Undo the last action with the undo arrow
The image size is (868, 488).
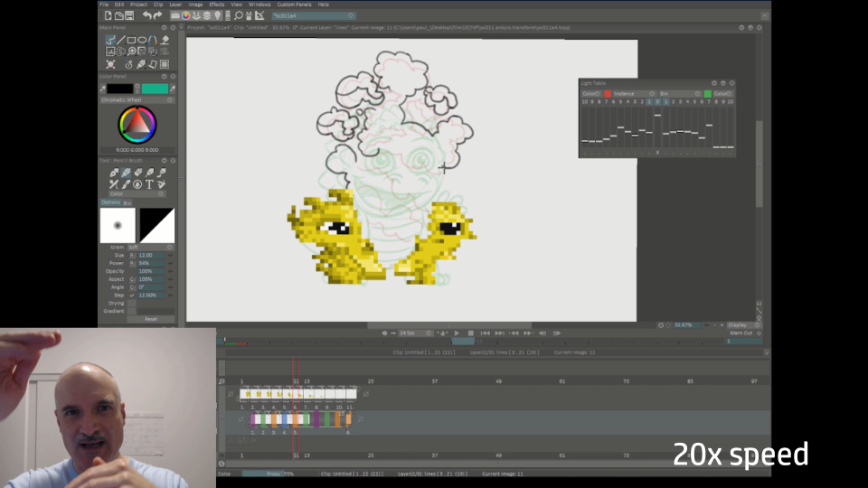tap(146, 15)
